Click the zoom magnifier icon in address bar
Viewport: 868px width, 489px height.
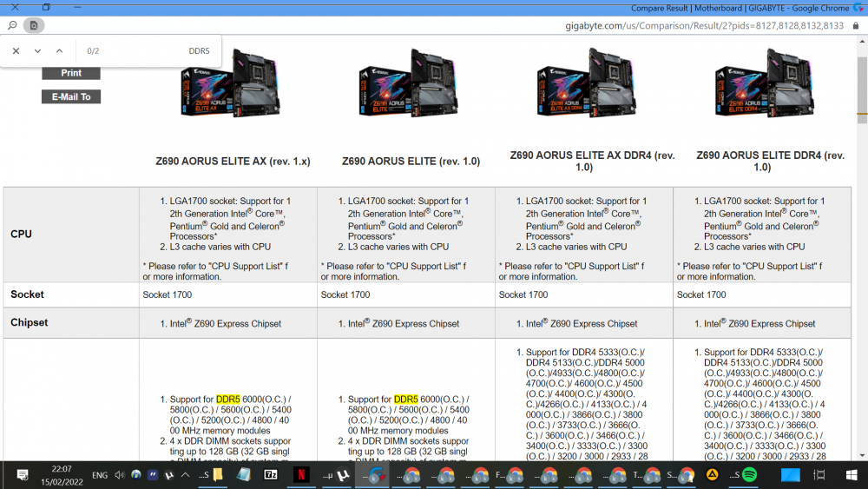click(12, 25)
